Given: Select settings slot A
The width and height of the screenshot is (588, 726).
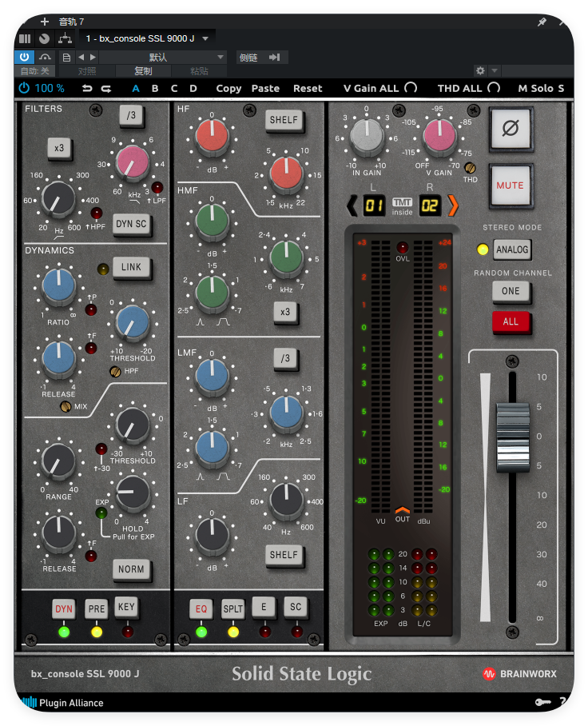Looking at the screenshot, I should pyautogui.click(x=136, y=89).
